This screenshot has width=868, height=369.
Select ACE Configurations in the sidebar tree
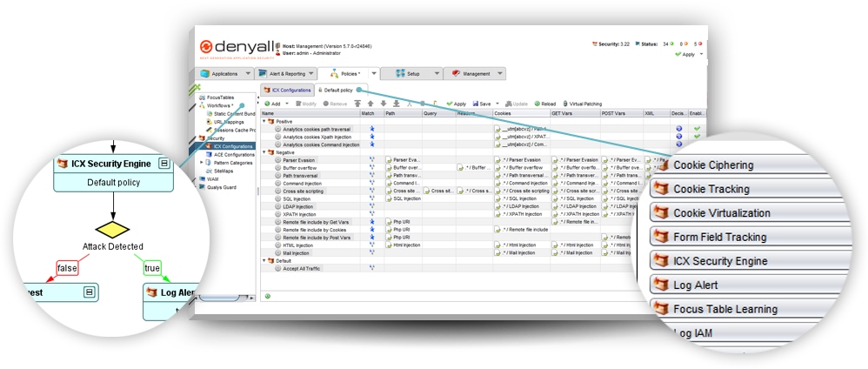click(229, 155)
